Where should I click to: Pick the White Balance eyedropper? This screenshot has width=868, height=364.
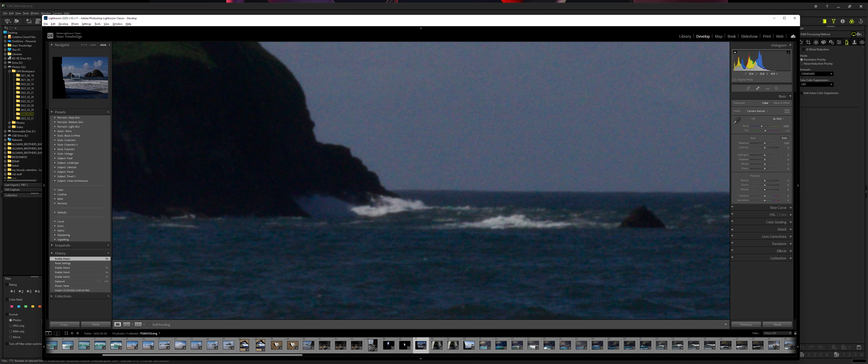tap(737, 120)
